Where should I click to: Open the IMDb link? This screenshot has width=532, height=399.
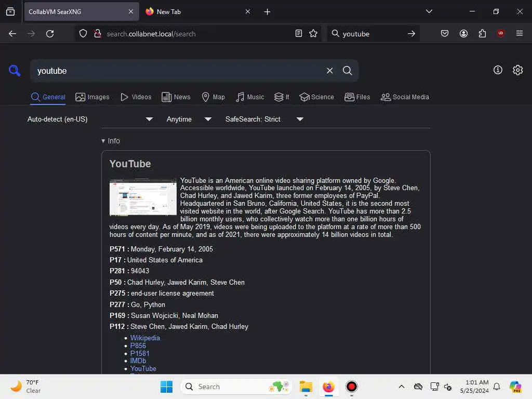[138, 361]
